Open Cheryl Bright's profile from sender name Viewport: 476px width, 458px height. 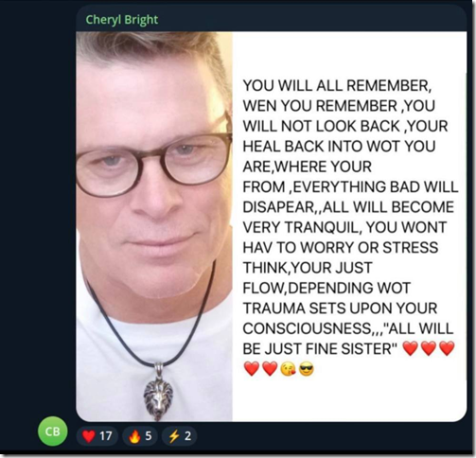point(122,20)
